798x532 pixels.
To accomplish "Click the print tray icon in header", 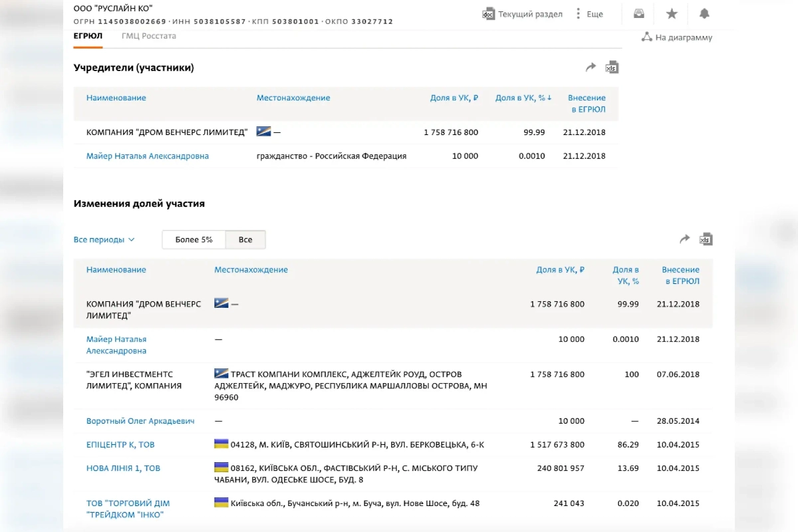I will coord(638,13).
